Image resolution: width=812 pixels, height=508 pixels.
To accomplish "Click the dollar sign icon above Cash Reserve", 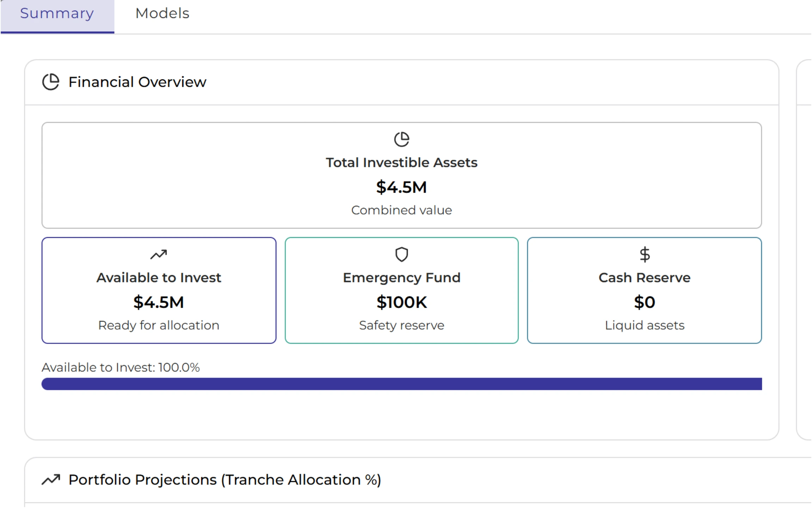I will (x=645, y=254).
